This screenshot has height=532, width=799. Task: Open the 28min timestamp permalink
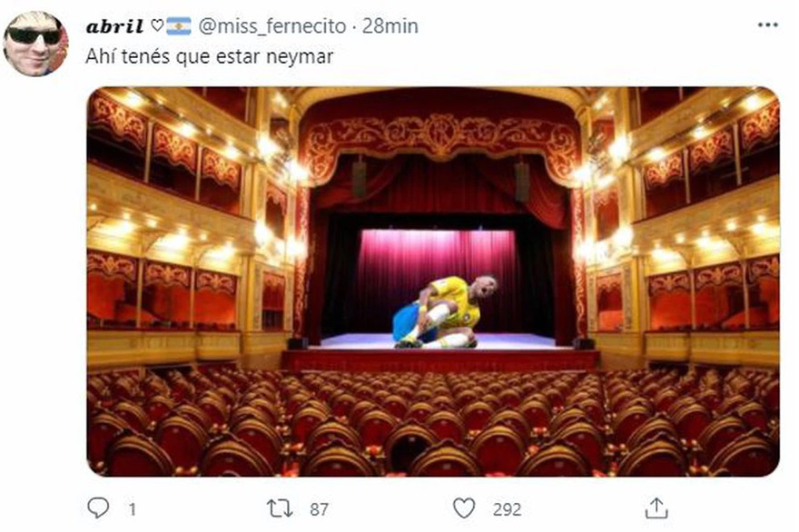coord(390,26)
